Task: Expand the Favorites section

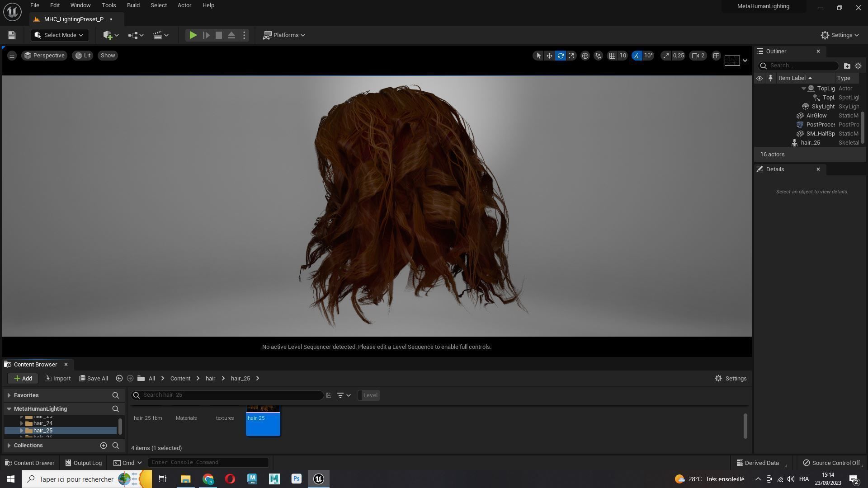Action: point(9,395)
